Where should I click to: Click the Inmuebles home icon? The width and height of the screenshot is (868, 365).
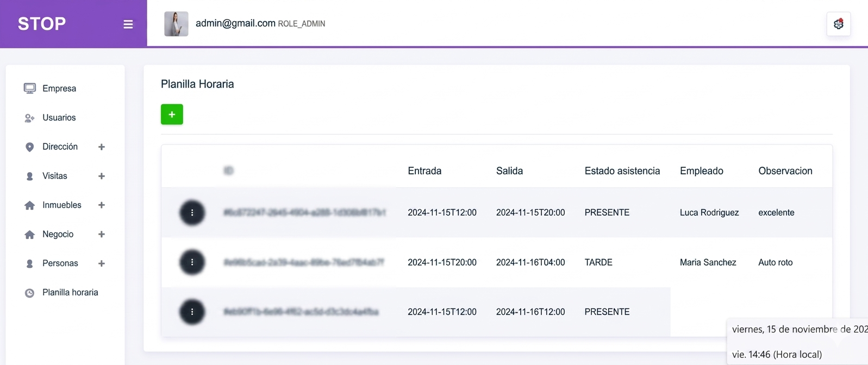tap(30, 205)
